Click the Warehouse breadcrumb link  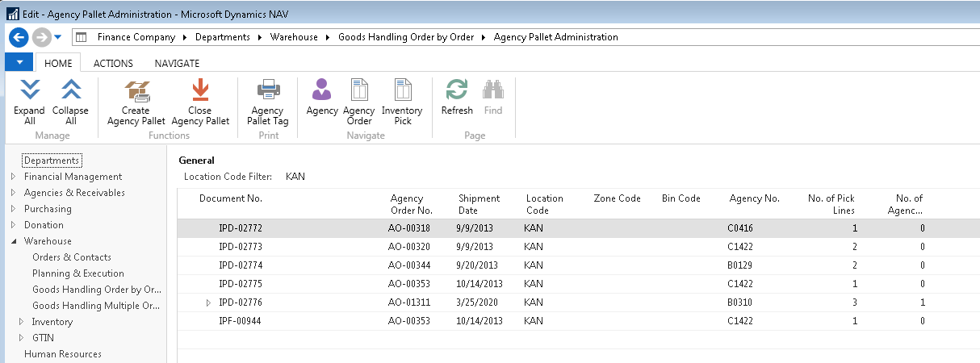[294, 37]
